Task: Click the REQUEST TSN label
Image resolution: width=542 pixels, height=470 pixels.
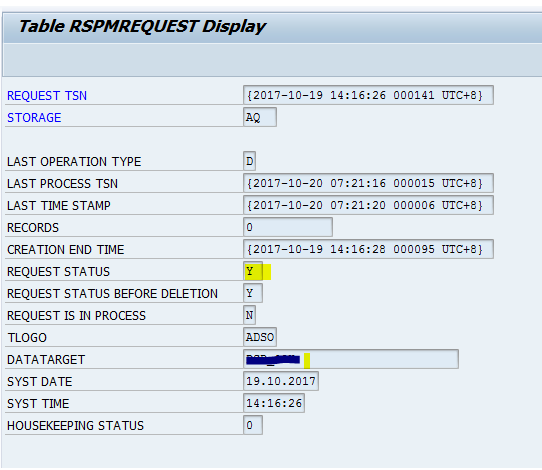Action: [47, 96]
